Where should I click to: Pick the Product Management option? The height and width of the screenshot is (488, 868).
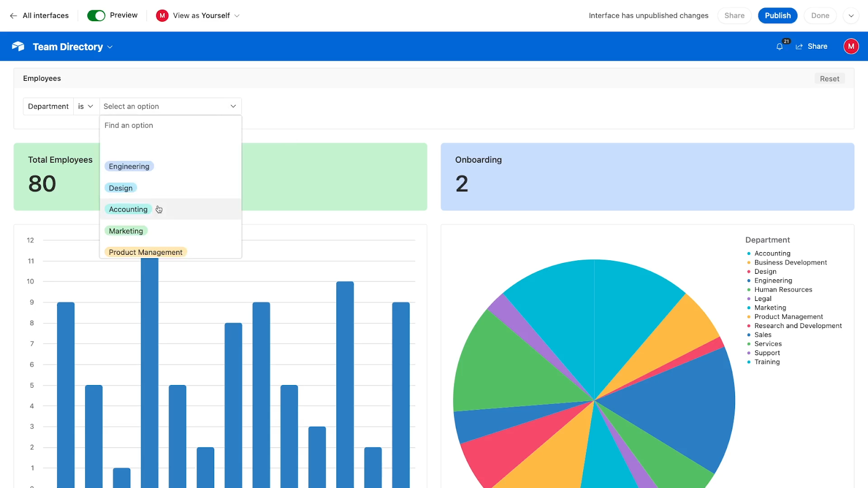tap(145, 252)
